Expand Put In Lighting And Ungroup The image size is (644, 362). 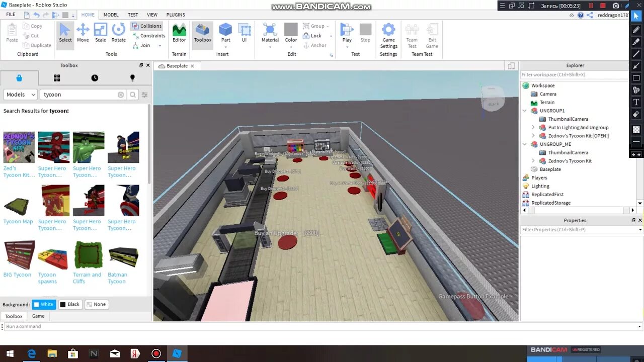coord(533,128)
